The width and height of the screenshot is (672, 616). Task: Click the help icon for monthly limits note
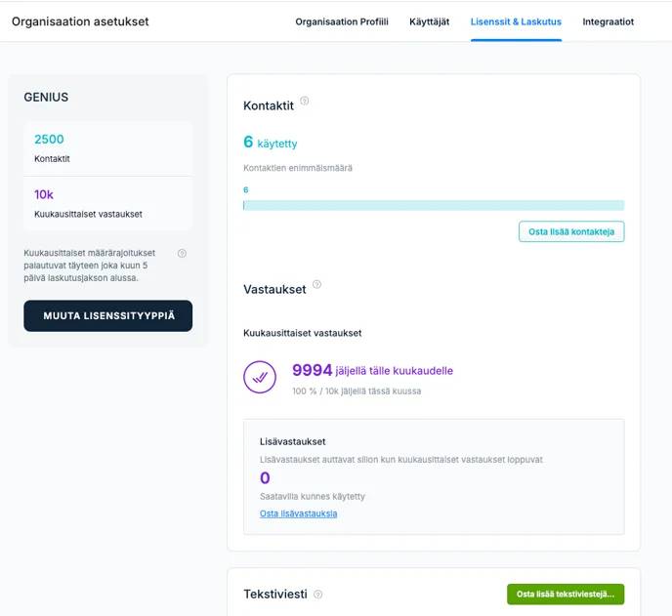[182, 253]
